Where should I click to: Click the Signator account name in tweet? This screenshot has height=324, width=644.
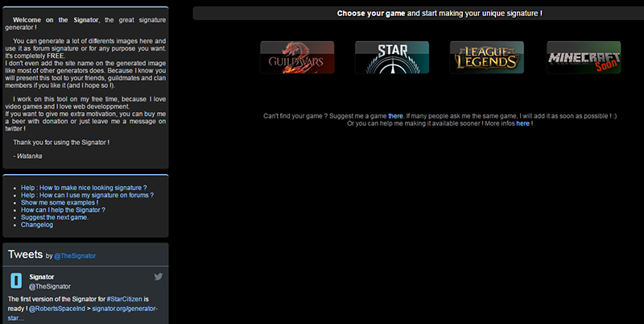42,277
